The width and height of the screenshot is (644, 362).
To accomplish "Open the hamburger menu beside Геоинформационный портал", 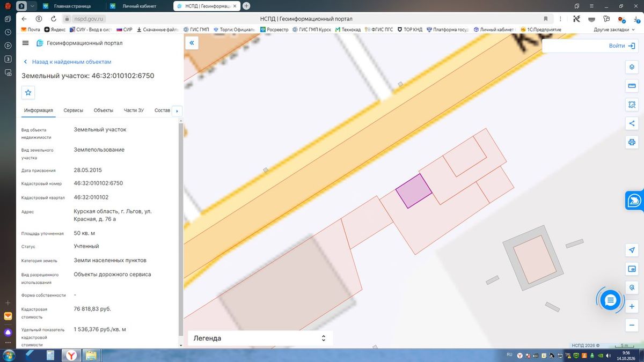I will [x=26, y=43].
